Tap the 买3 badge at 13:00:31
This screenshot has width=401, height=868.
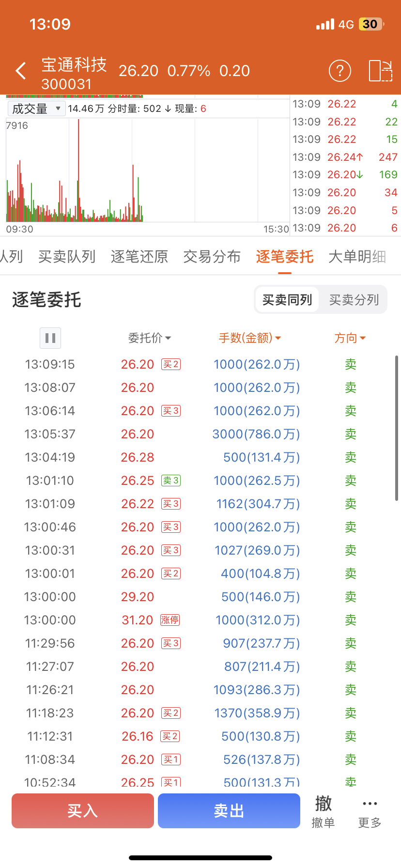point(171,550)
